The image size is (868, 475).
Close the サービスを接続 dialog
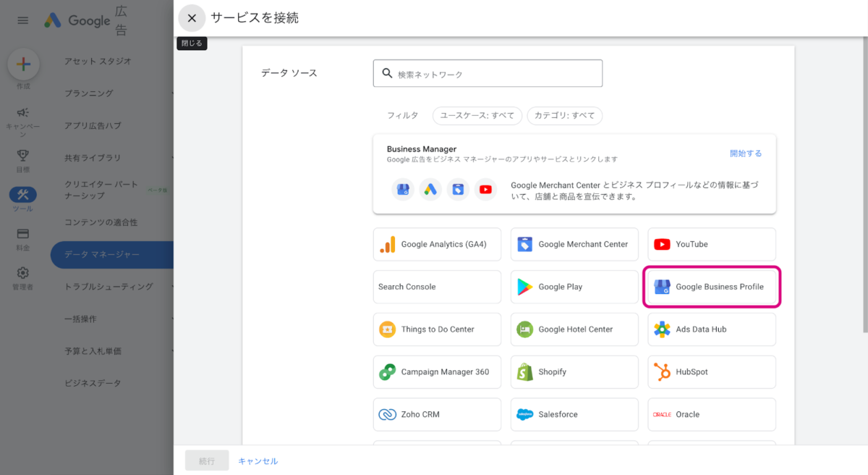[x=192, y=18]
